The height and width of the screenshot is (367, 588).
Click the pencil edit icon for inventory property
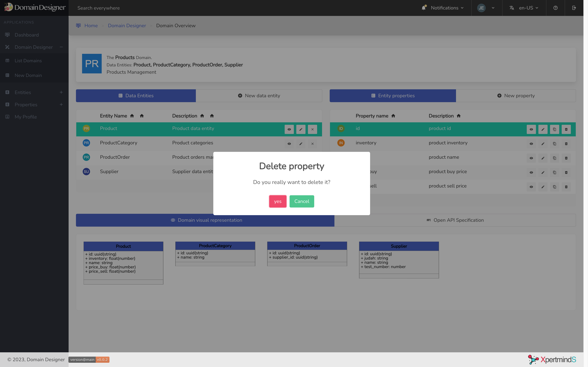543,144
